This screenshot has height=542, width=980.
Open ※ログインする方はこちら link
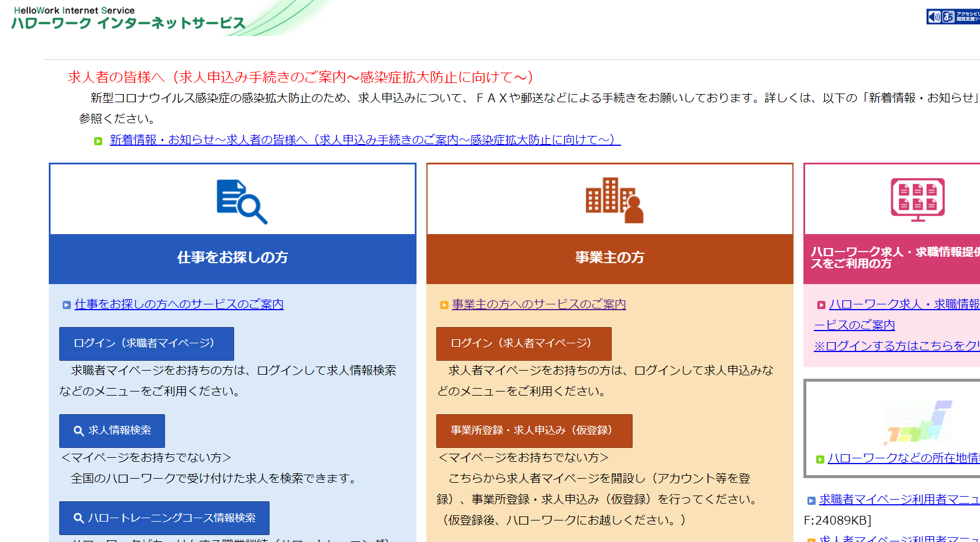[897, 346]
